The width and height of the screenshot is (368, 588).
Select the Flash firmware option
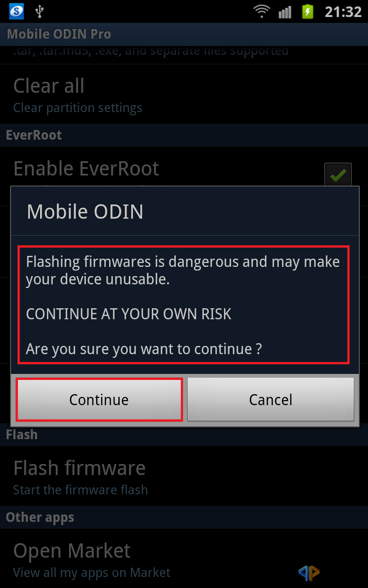(184, 476)
